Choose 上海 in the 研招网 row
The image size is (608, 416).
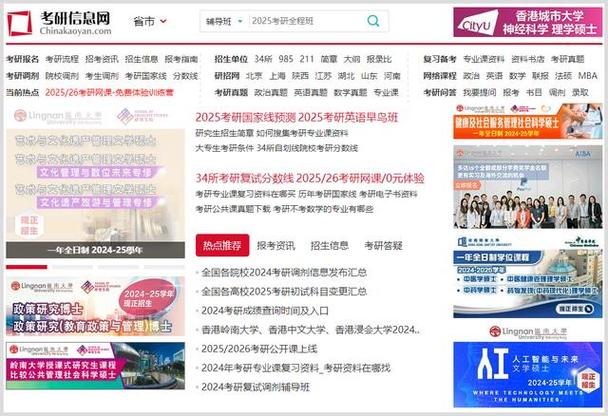point(277,76)
